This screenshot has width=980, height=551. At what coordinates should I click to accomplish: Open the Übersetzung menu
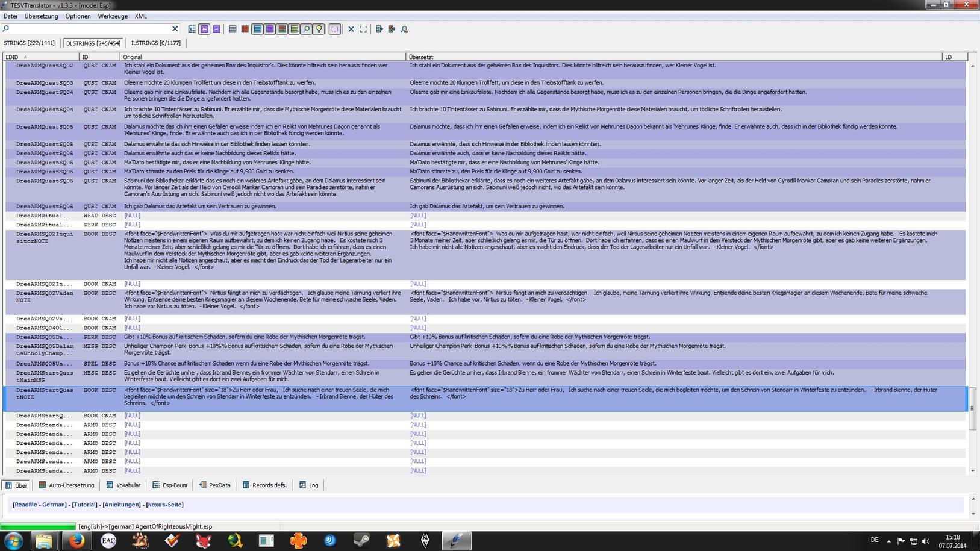tap(41, 16)
